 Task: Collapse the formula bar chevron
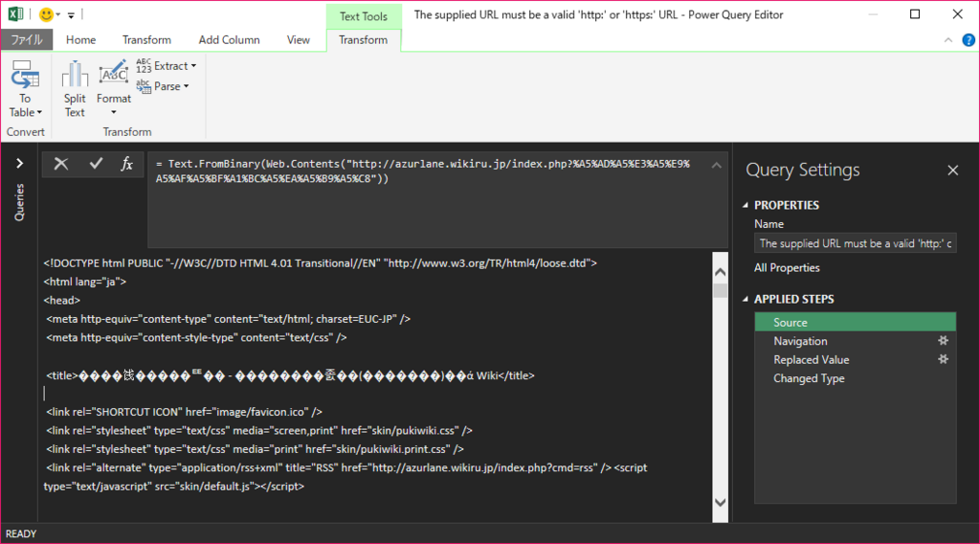716,165
